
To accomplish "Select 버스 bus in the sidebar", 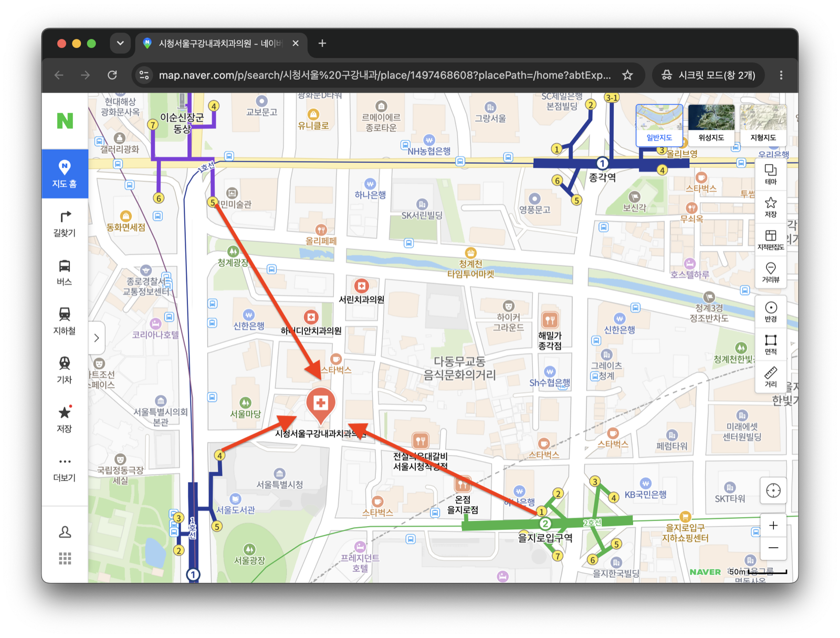I will pos(65,273).
